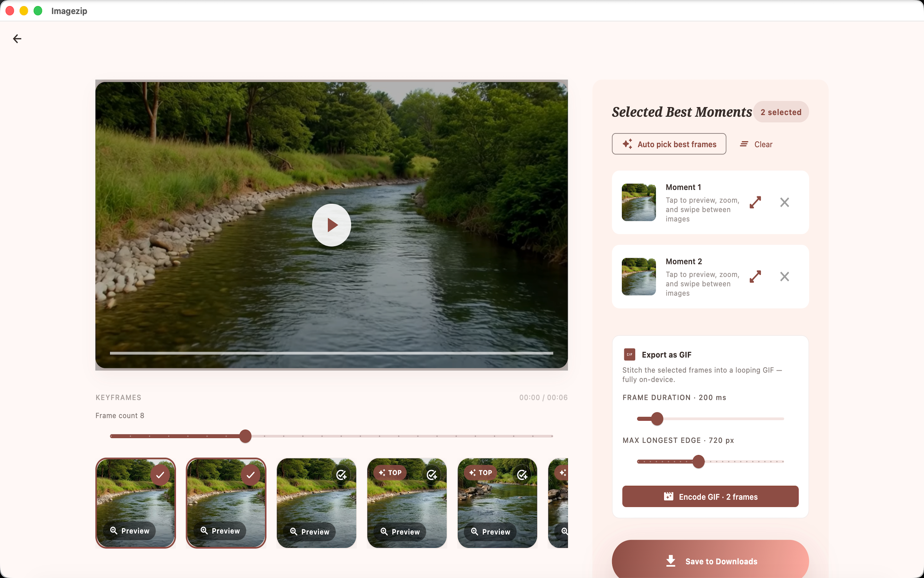This screenshot has width=924, height=578.
Task: Click the 'Moment 1' title text
Action: click(x=683, y=187)
